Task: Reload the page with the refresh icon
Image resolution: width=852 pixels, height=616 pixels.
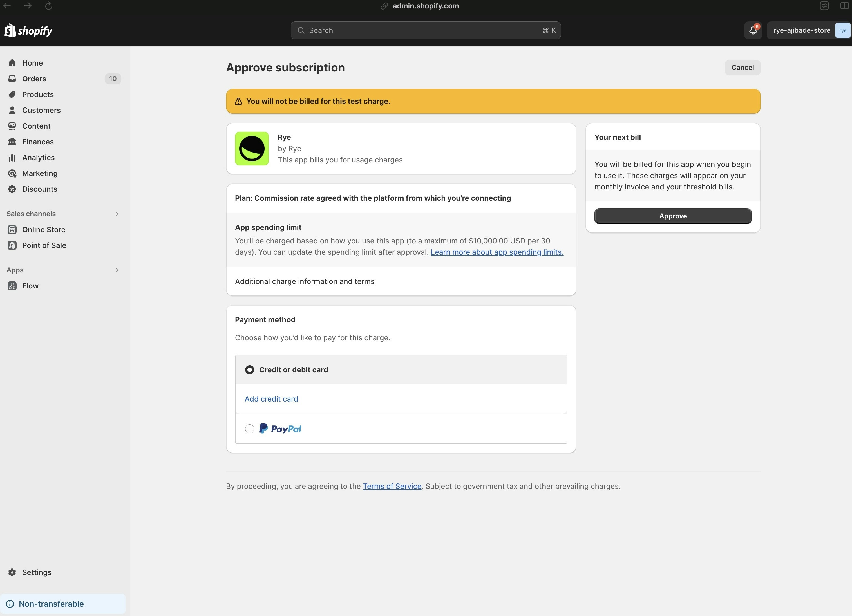Action: [48, 6]
